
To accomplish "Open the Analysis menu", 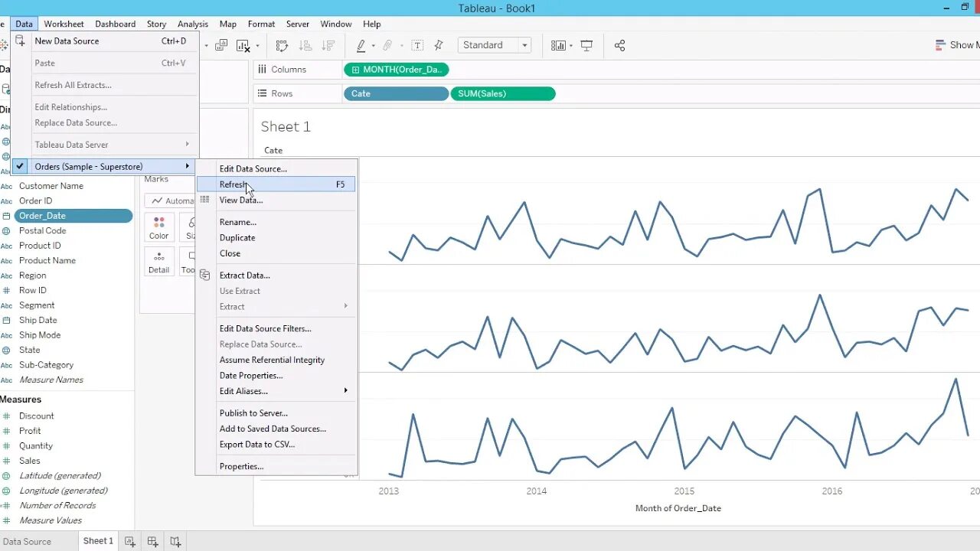I will (x=193, y=24).
